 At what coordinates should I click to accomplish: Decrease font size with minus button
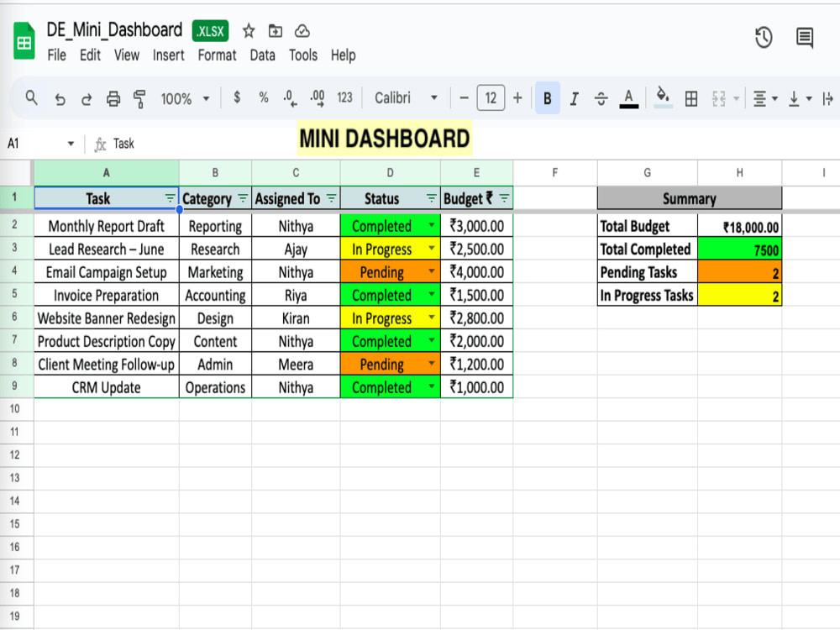[464, 98]
